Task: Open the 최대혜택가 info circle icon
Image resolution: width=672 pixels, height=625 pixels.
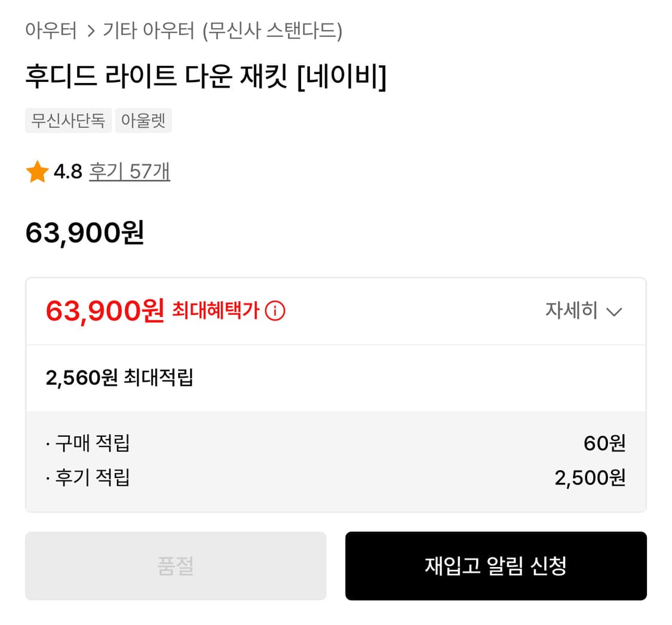Action: point(275,311)
